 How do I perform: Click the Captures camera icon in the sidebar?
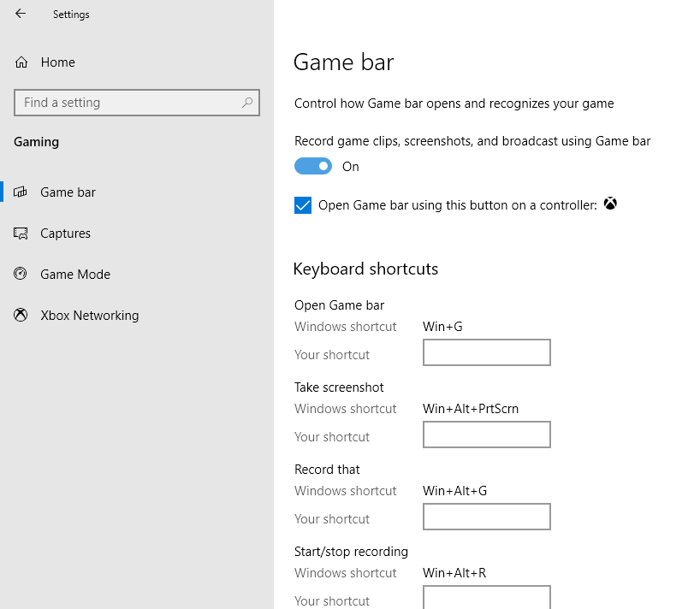20,233
